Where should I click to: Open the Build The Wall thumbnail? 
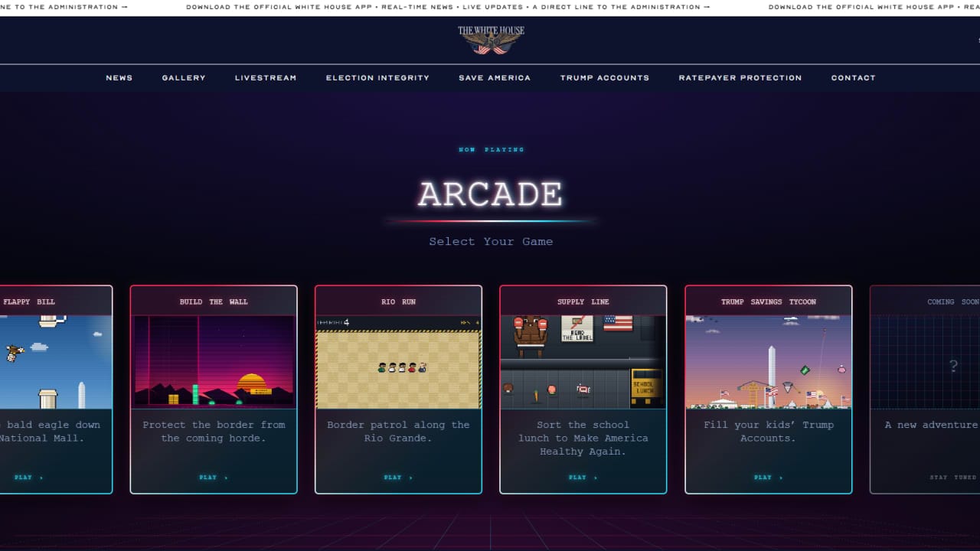point(214,362)
